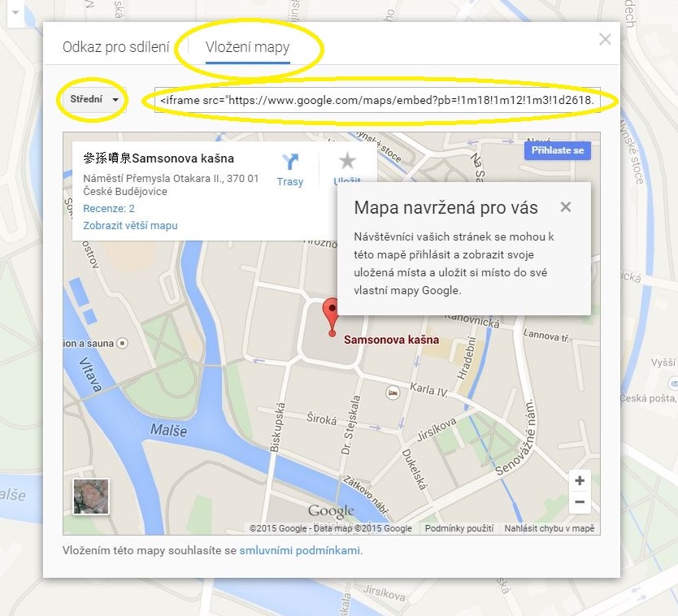This screenshot has height=616, width=678.
Task: Click the Biskupská street label
Action: 277,427
